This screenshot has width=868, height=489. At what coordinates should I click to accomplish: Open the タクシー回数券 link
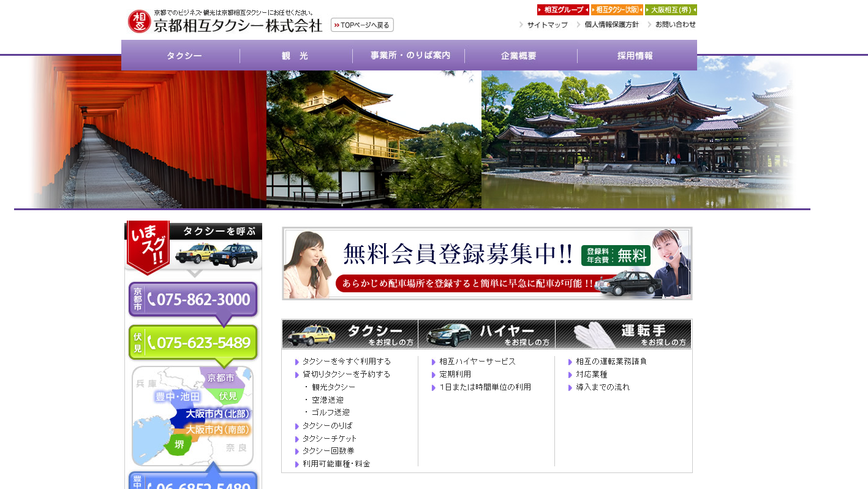point(328,451)
